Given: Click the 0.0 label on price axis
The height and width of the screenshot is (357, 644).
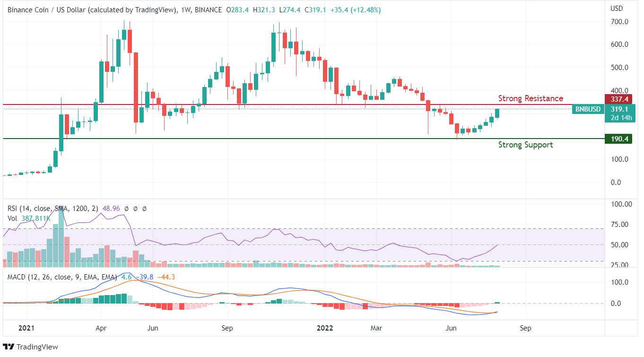Looking at the screenshot, I should pyautogui.click(x=616, y=183).
